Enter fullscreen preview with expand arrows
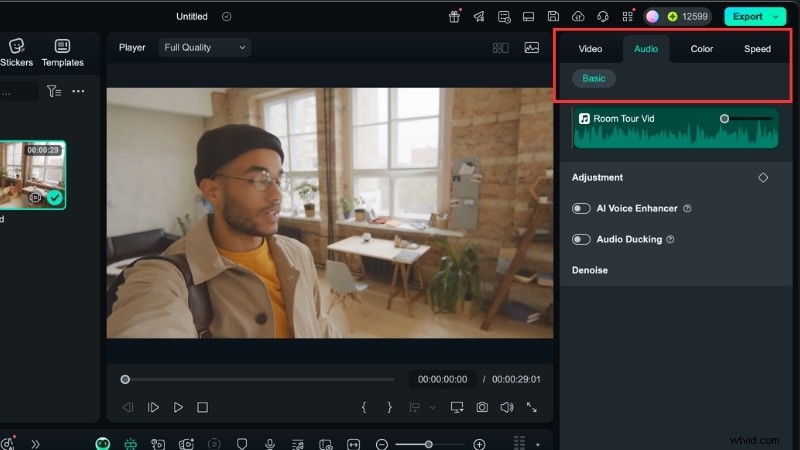Image resolution: width=800 pixels, height=450 pixels. pos(532,407)
